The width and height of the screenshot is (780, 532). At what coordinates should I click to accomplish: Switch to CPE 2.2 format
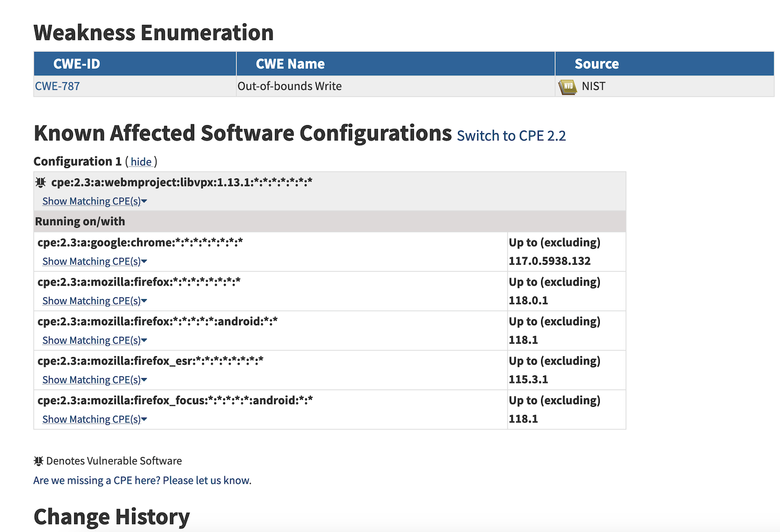pyautogui.click(x=511, y=136)
